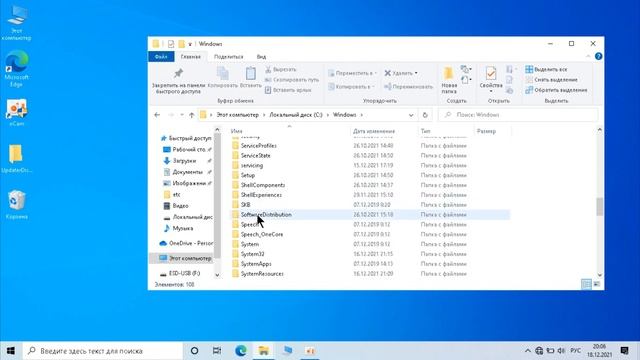Open the Свойства properties button
This screenshot has height=360, width=640.
click(491, 80)
